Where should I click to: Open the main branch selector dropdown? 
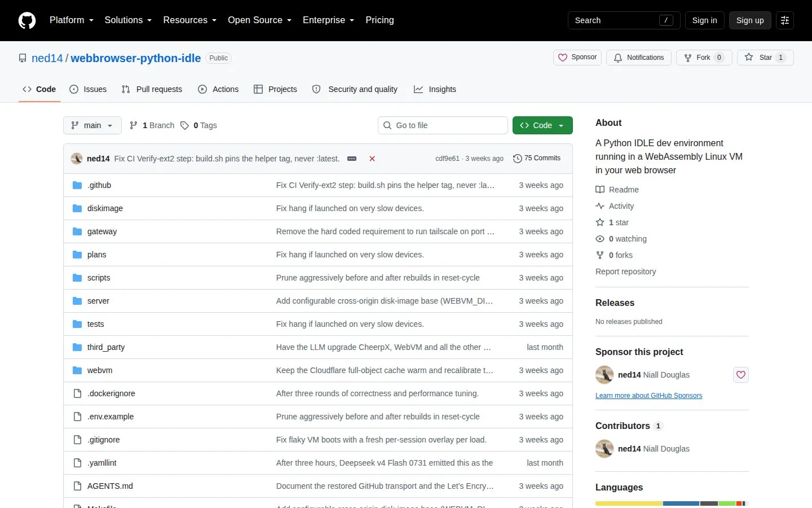[92, 125]
